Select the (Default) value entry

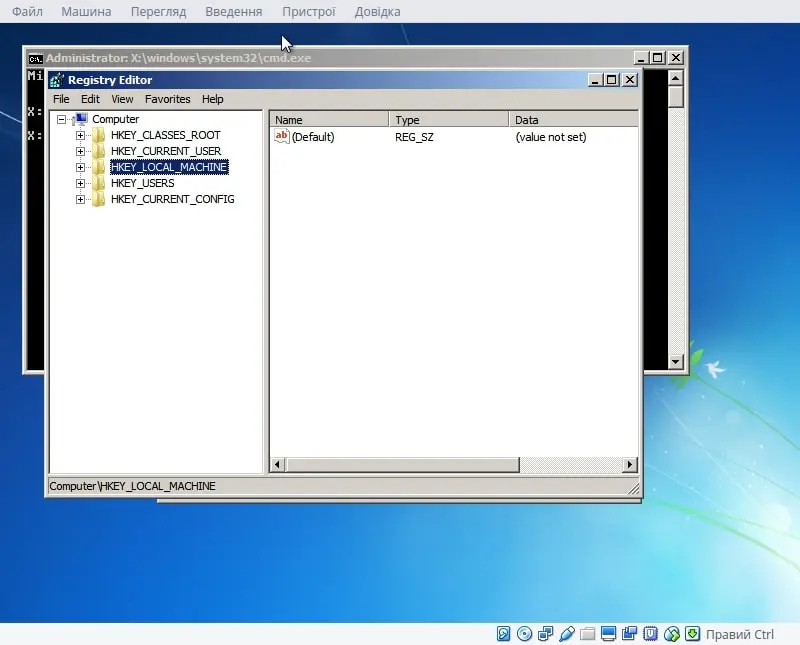tap(313, 137)
